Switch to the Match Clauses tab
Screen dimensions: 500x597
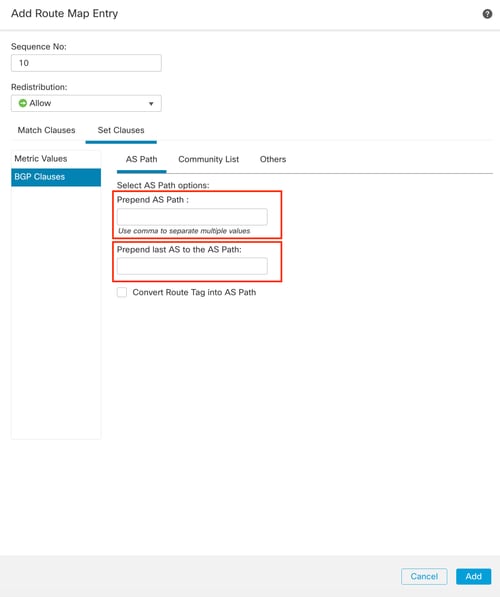coord(46,130)
